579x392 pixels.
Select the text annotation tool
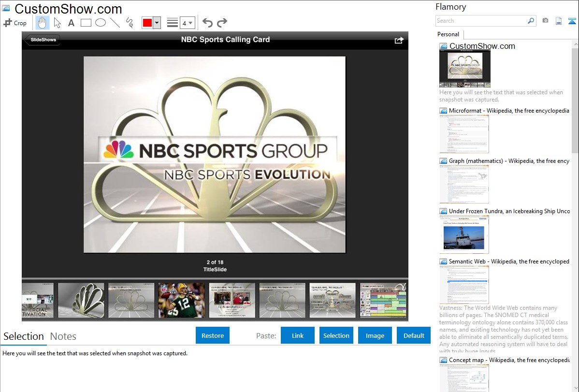[x=71, y=23]
